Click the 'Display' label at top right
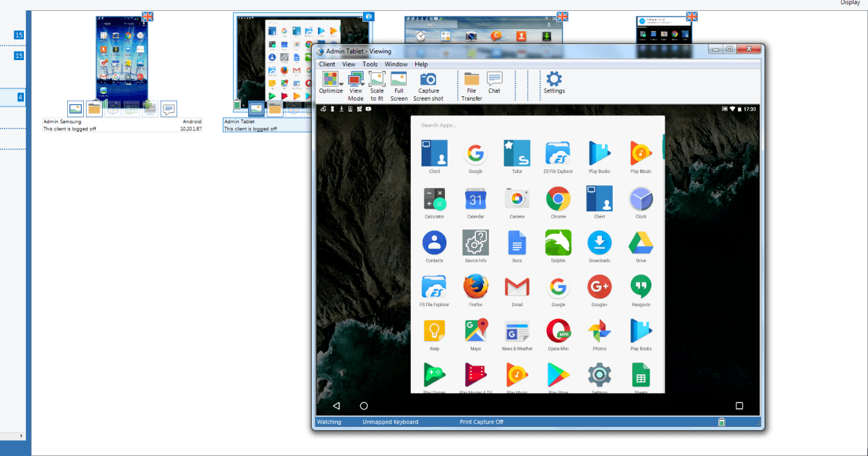Screen dimensions: 868x456 (x=851, y=3)
